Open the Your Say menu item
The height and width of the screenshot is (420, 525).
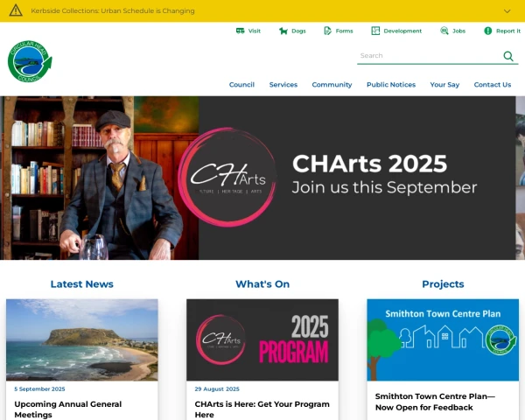point(444,85)
